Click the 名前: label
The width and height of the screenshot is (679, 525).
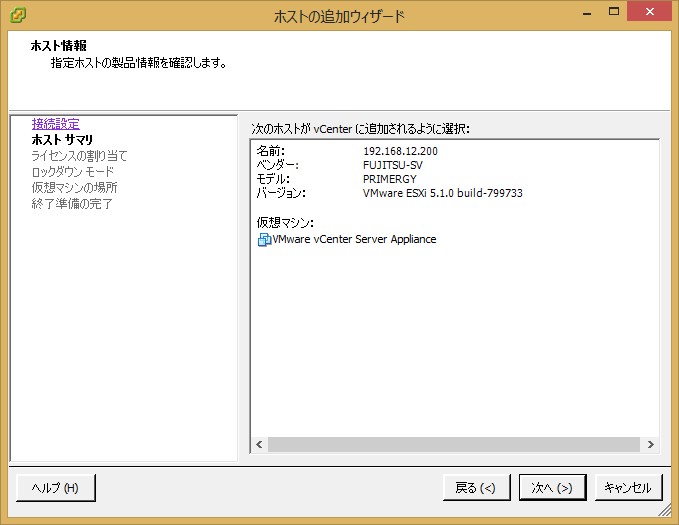coord(271,151)
